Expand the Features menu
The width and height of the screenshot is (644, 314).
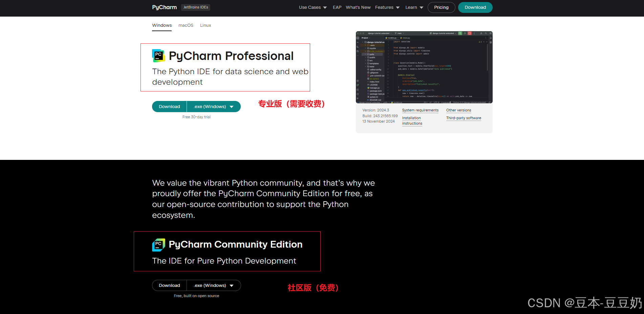(387, 7)
